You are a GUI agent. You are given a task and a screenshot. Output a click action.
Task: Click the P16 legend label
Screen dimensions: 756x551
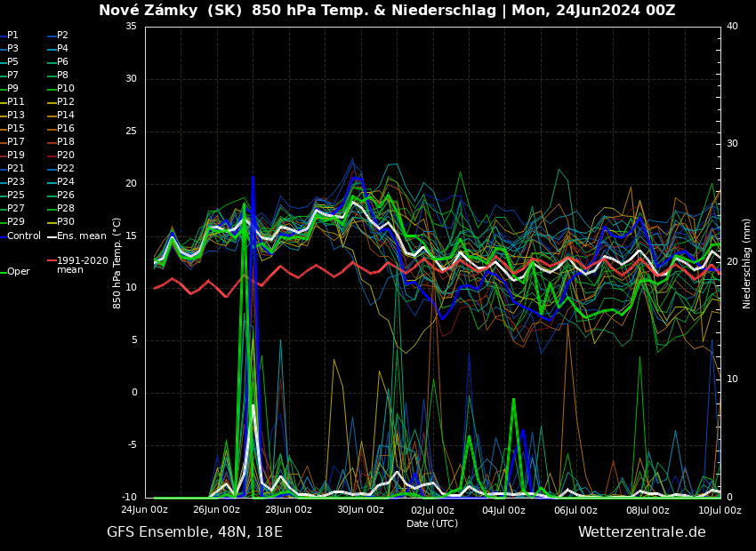click(x=66, y=129)
